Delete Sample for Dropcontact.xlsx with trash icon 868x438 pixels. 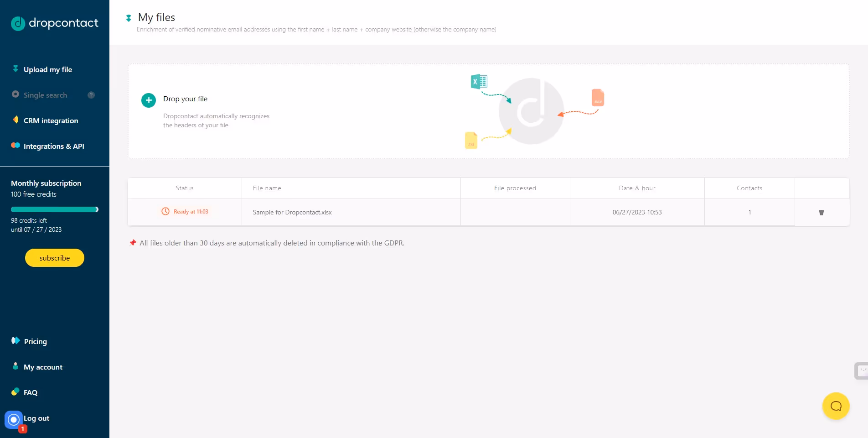point(821,213)
